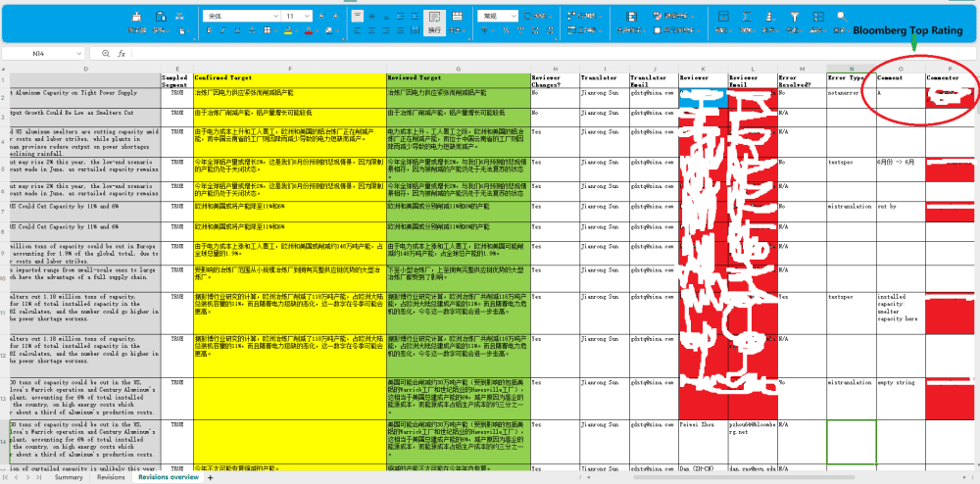Click the fx insert function icon
Screen dimensions: 980x484
point(122,54)
